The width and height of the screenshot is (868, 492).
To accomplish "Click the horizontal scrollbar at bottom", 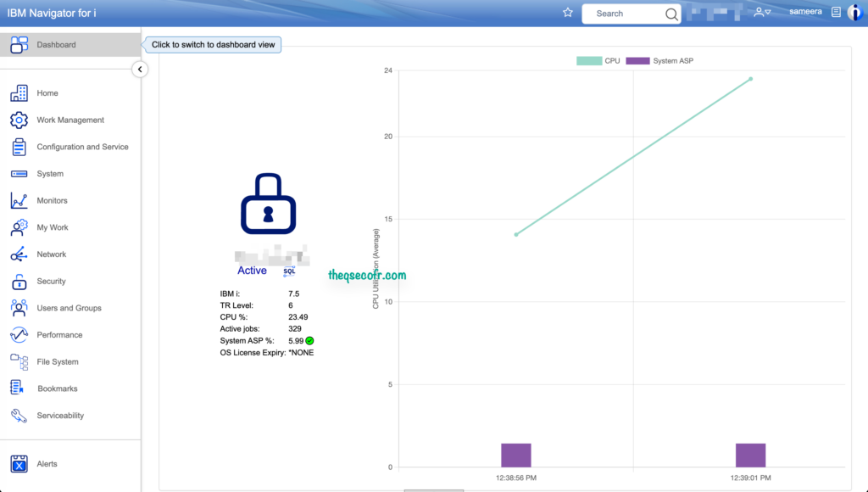I will (433, 490).
